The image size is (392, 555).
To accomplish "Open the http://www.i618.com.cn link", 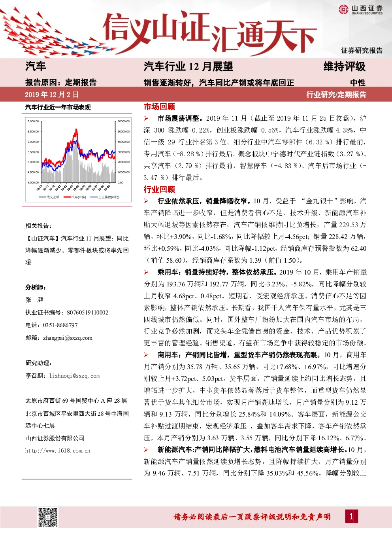I will pyautogui.click(x=58, y=451).
